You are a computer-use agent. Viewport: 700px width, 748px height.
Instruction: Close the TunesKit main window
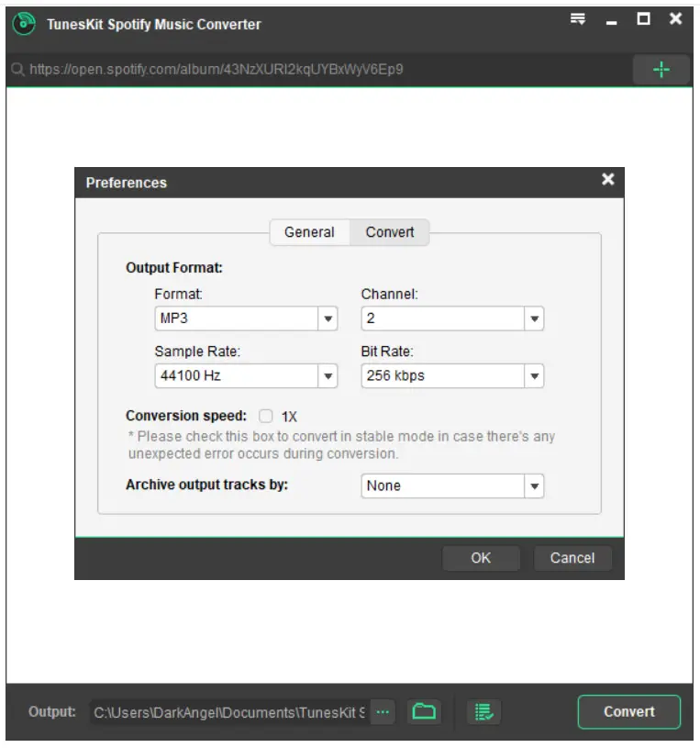[675, 18]
